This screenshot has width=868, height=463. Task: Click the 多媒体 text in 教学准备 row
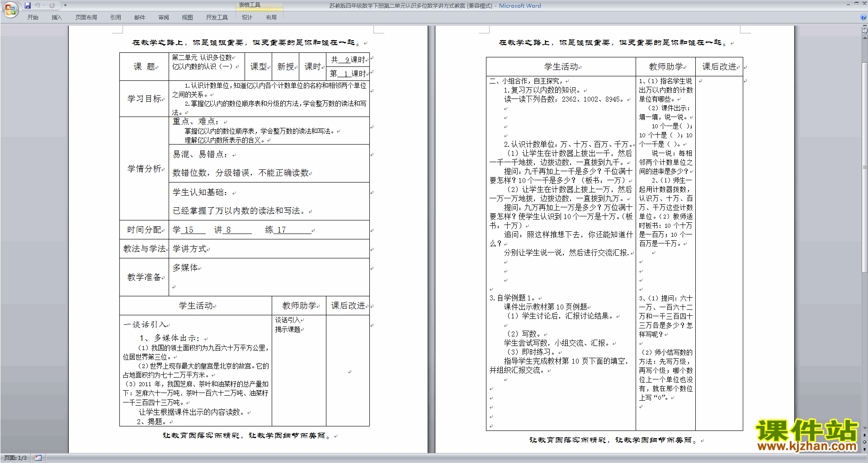pyautogui.click(x=185, y=267)
